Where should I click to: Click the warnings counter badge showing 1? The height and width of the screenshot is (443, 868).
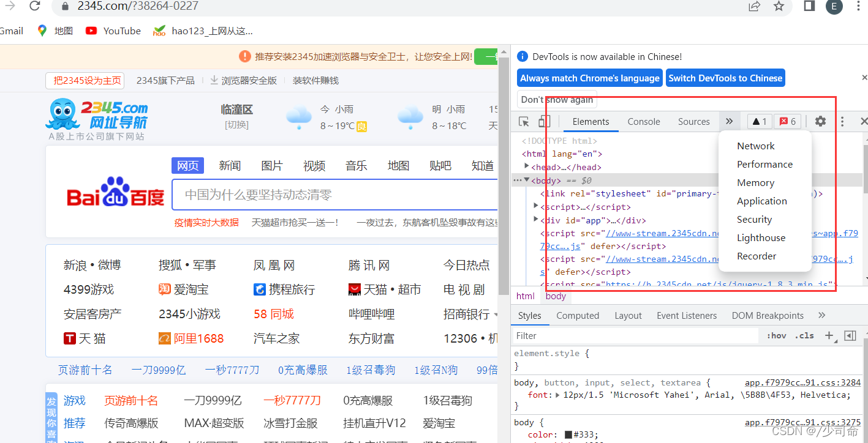pos(759,121)
